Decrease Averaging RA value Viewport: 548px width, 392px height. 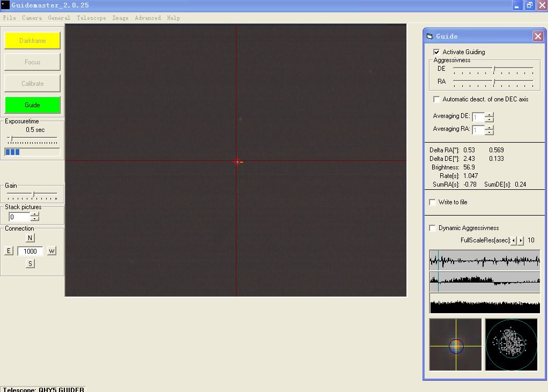pos(489,132)
